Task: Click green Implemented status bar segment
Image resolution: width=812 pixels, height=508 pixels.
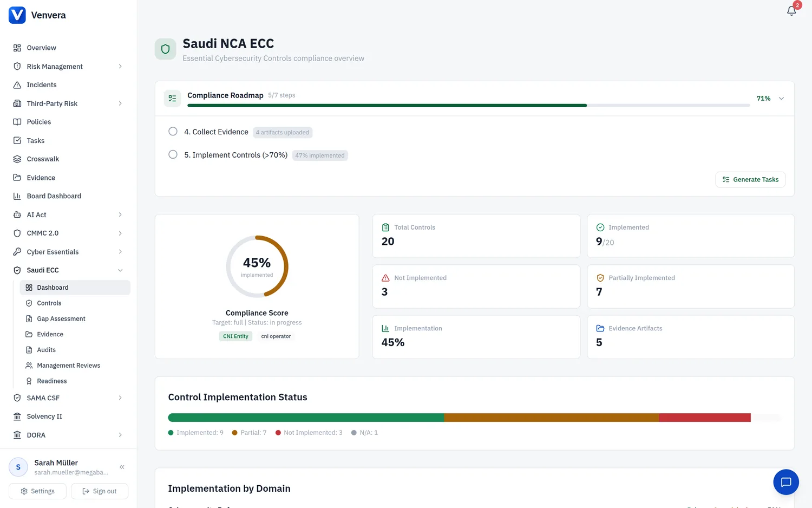Action: [306, 418]
